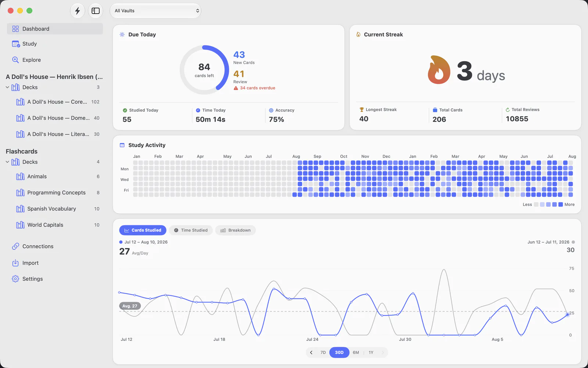
Task: Click the Studied Today checkmark icon
Action: [x=125, y=110]
